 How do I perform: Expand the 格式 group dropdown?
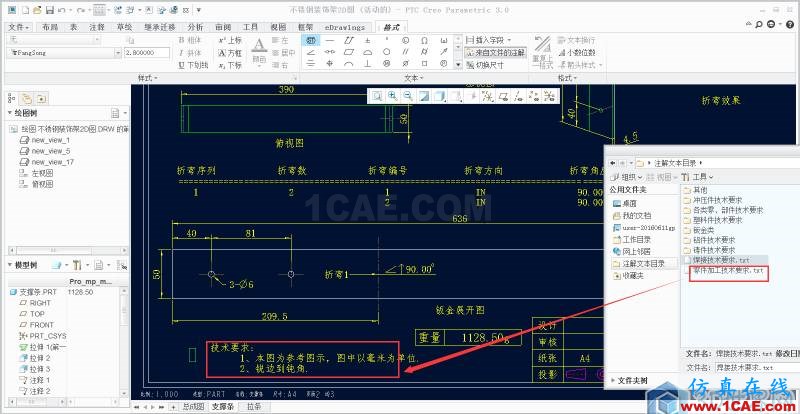[x=567, y=78]
